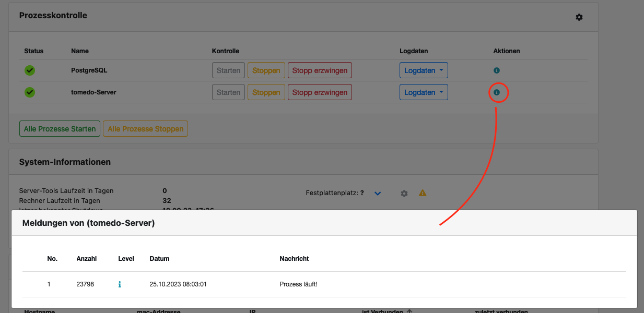Viewport: 644px width, 313px height.
Task: Click green status checkmark for PostgreSQL
Action: click(30, 70)
